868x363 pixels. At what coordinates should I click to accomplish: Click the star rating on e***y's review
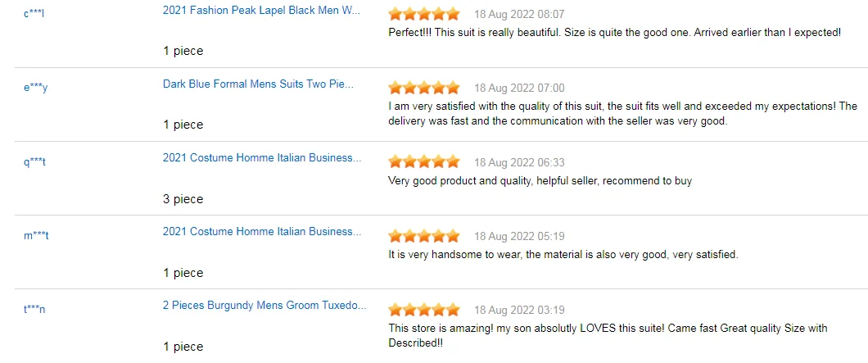[423, 88]
